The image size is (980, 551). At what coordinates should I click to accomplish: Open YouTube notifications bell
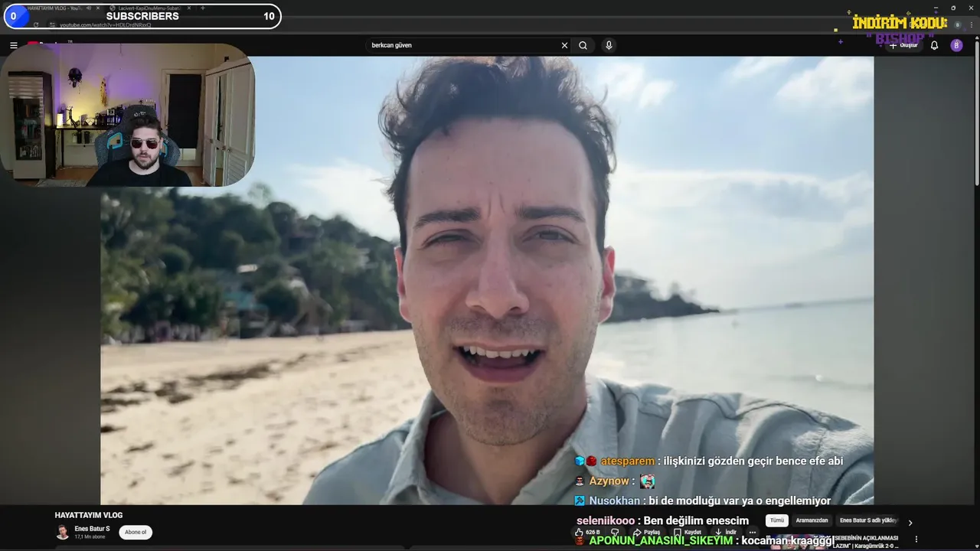click(x=934, y=45)
